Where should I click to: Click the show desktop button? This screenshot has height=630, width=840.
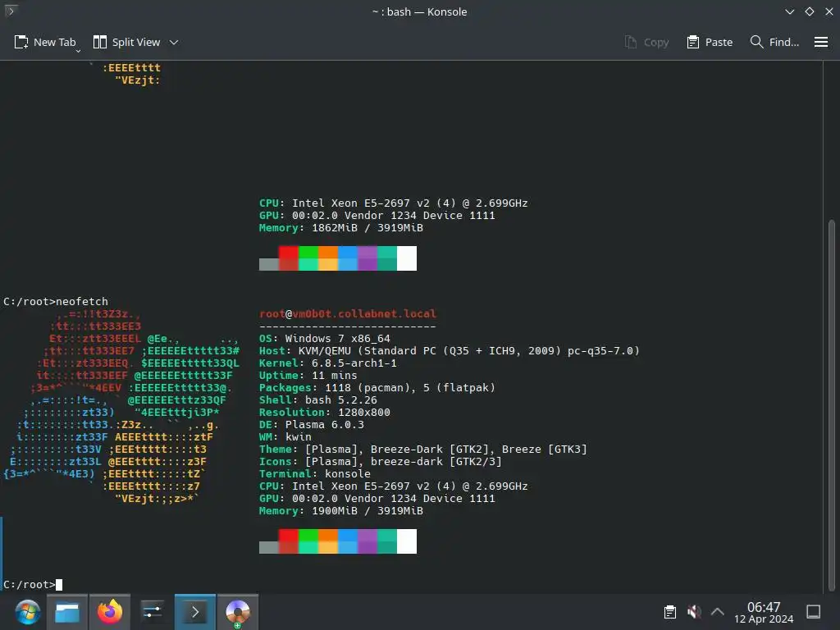(x=813, y=612)
